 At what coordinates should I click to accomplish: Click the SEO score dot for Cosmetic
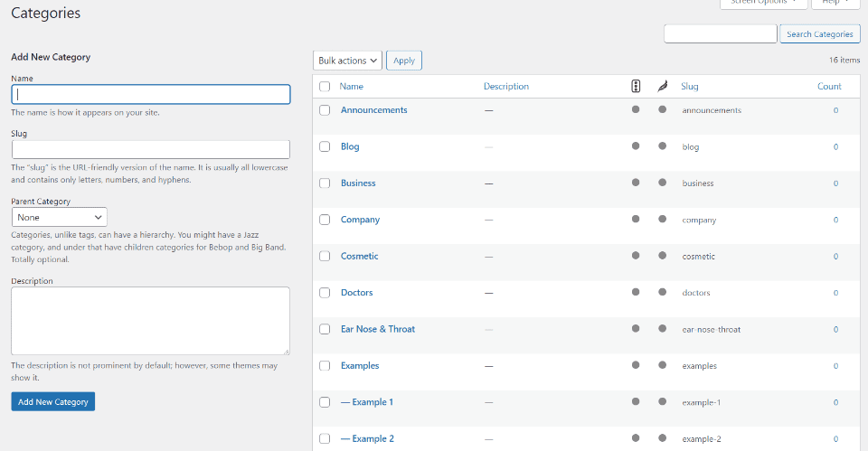636,256
